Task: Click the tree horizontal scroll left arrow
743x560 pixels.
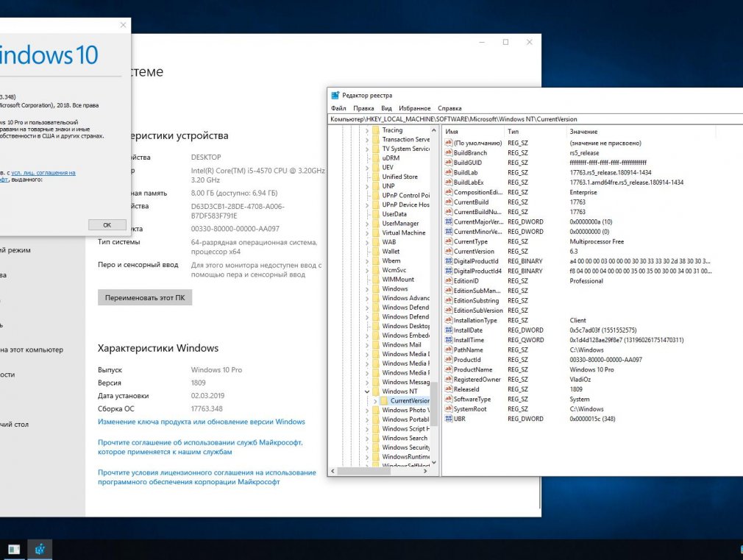Action: (333, 472)
